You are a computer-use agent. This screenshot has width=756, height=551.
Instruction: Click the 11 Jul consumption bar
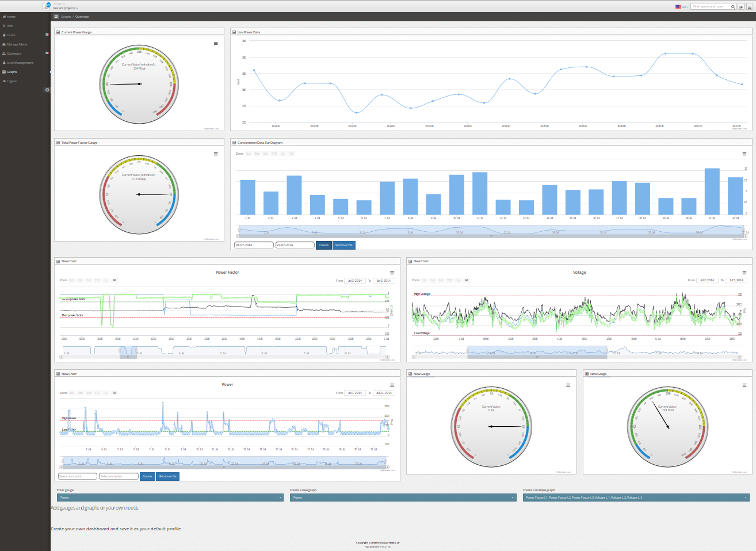pyautogui.click(x=480, y=194)
